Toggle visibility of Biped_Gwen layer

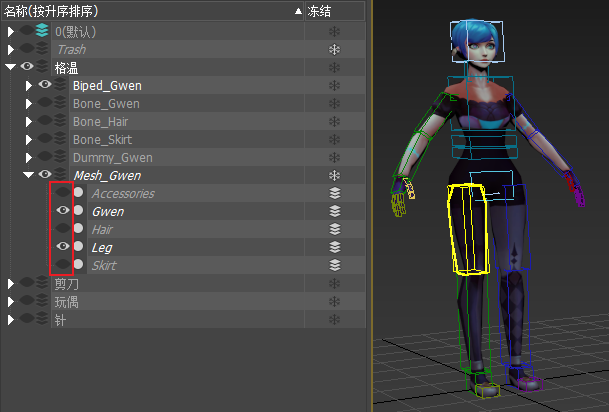(x=45, y=85)
